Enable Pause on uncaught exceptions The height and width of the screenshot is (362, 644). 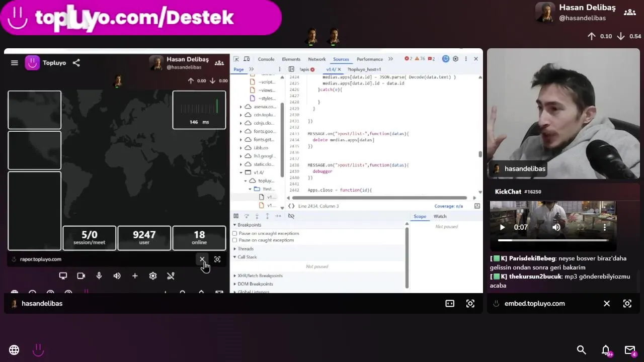(x=234, y=233)
